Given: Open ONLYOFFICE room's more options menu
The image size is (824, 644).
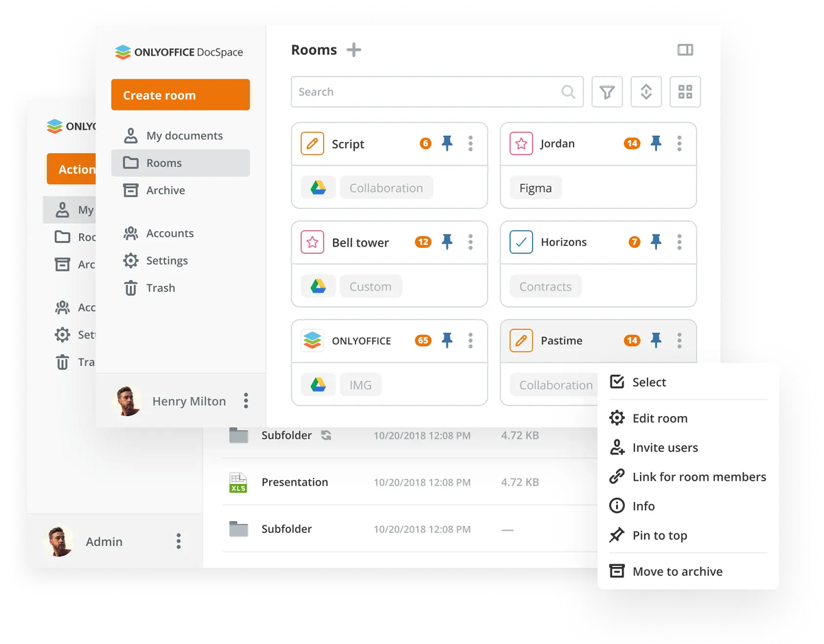Looking at the screenshot, I should click(x=470, y=340).
